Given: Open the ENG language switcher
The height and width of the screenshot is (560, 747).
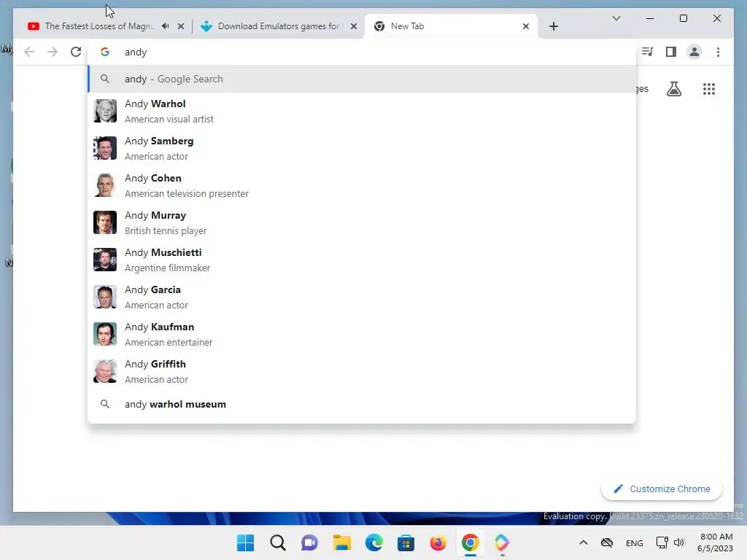Looking at the screenshot, I should [634, 542].
